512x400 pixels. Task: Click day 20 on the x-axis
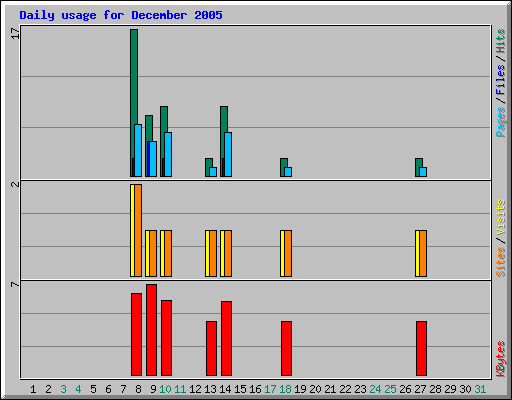(x=315, y=389)
